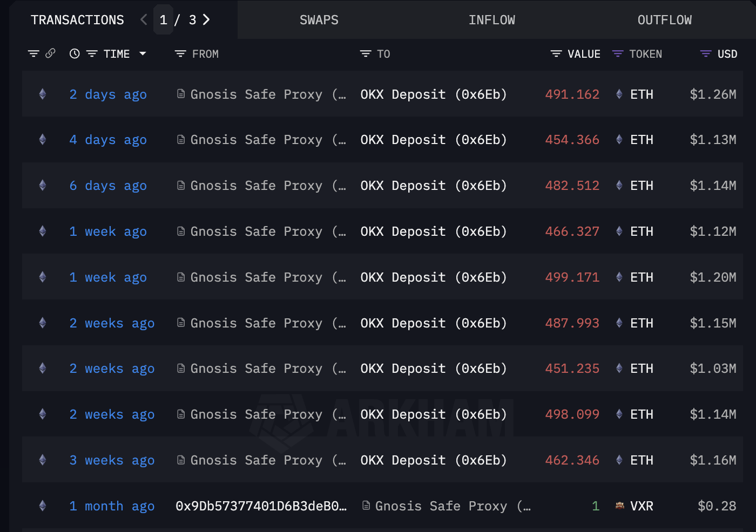The image size is (756, 532).
Task: Click Ethereum chain icon in 466.327 row
Action: click(x=43, y=231)
